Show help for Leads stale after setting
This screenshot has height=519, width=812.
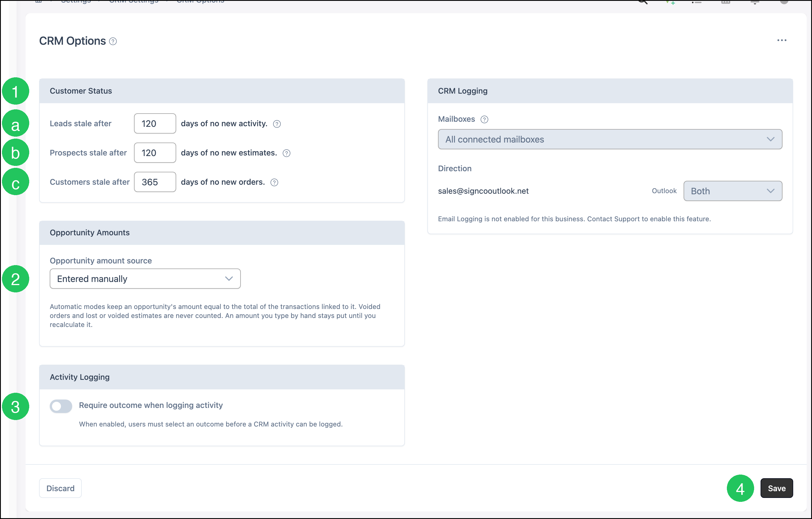pos(277,124)
